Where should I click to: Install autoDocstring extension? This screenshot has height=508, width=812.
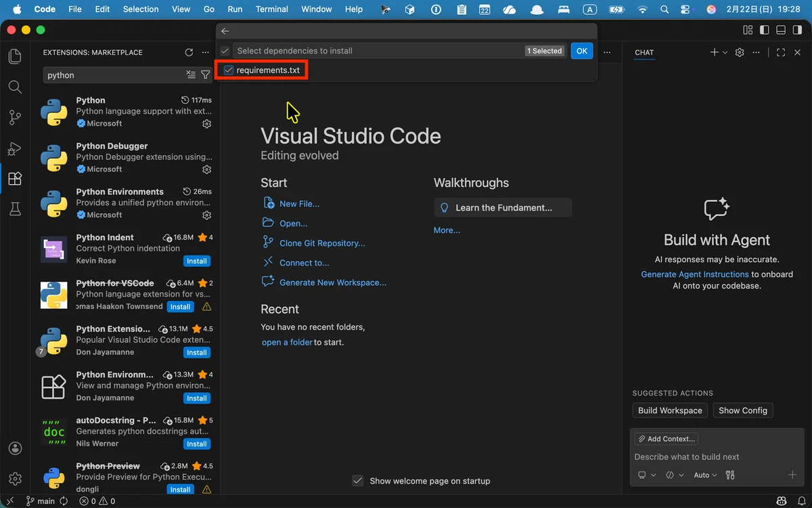tap(197, 444)
